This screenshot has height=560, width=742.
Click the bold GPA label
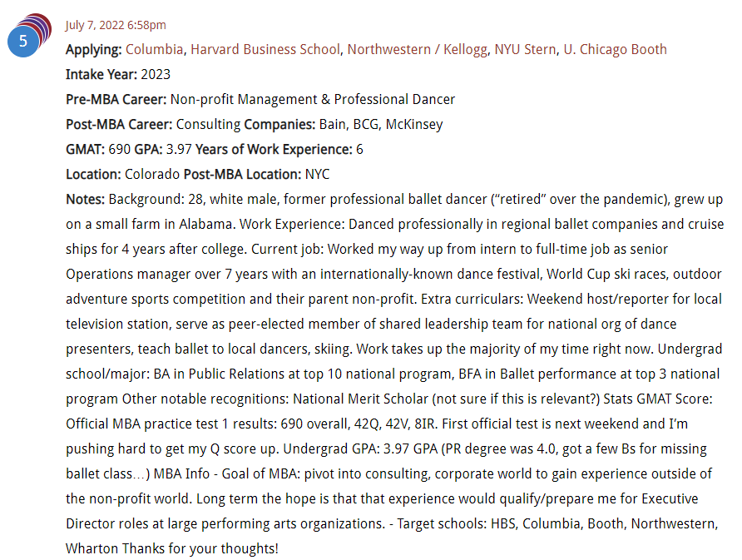click(x=149, y=150)
